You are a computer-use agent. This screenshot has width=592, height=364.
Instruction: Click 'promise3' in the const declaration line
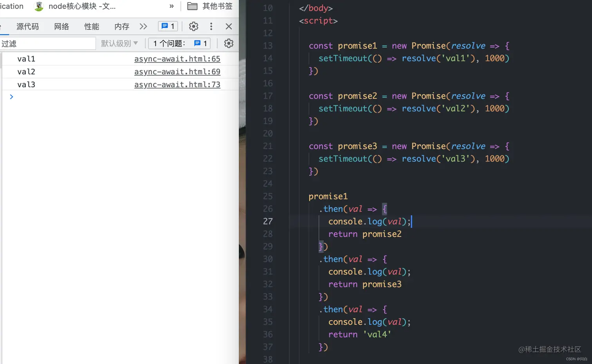357,146
